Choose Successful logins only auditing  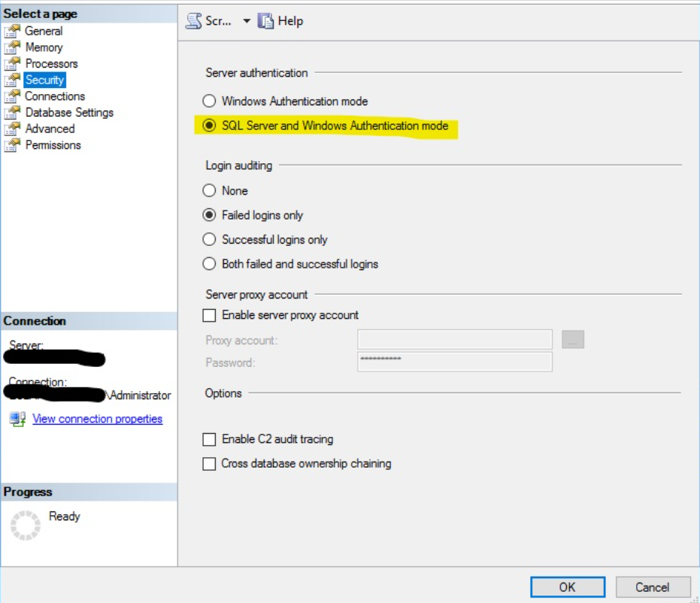209,239
